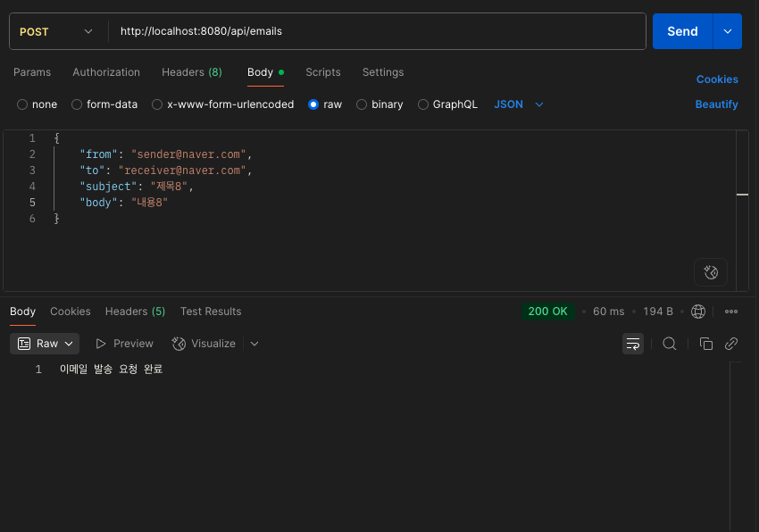Screen dimensions: 759x532
Task: Click the "body" key on line 5
Action: [99, 203]
